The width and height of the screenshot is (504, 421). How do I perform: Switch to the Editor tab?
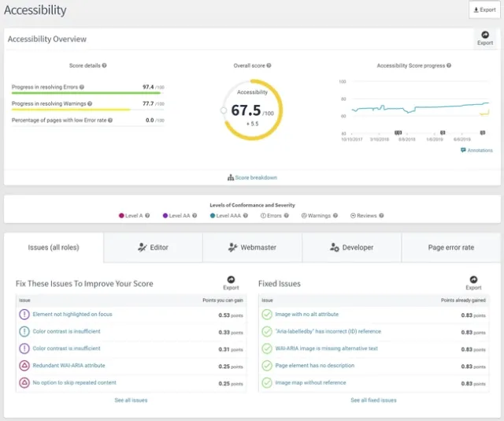click(153, 248)
